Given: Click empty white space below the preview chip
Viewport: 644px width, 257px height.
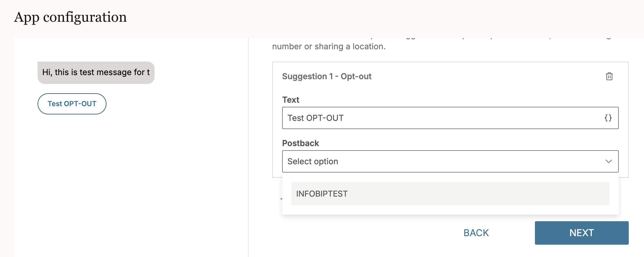Looking at the screenshot, I should pyautogui.click(x=129, y=176).
